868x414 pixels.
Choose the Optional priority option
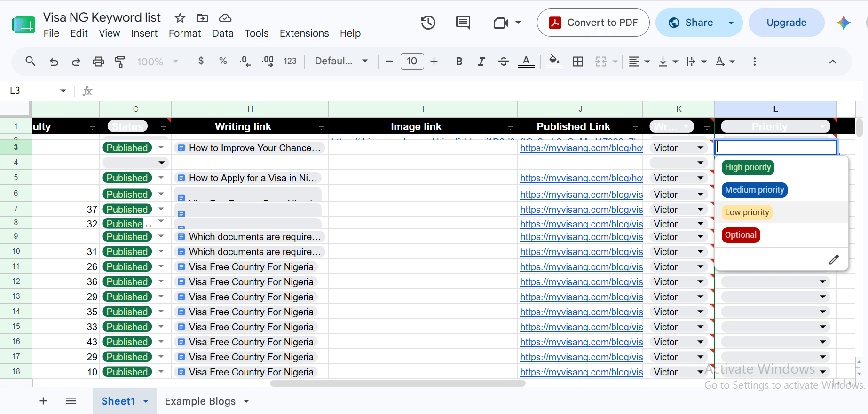pos(741,235)
